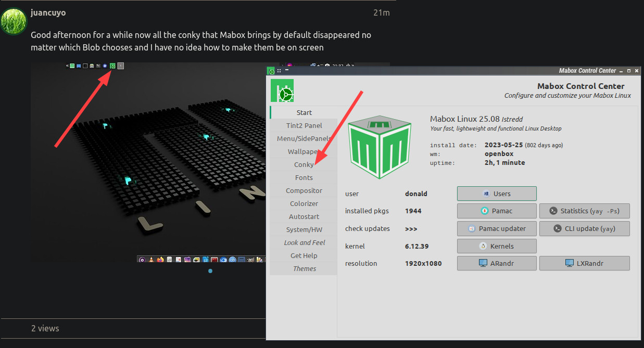Click juancuyo's grass avatar
The height and width of the screenshot is (348, 644).
pos(14,21)
